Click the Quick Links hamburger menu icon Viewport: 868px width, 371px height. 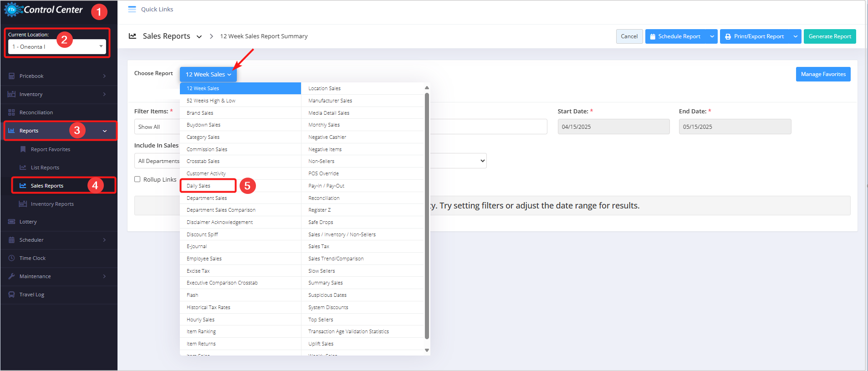point(132,9)
